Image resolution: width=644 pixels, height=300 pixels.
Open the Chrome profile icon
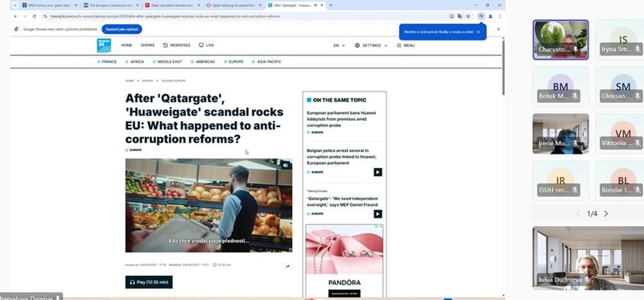click(x=490, y=16)
